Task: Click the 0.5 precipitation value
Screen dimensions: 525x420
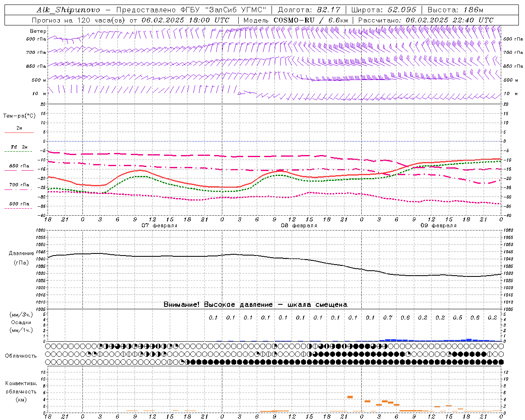Action: pos(457,317)
